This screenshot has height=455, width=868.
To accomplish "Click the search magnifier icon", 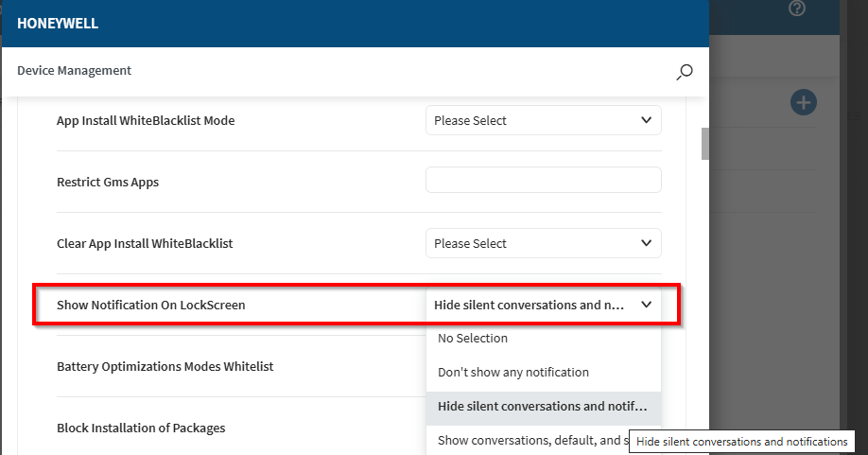I will [685, 72].
